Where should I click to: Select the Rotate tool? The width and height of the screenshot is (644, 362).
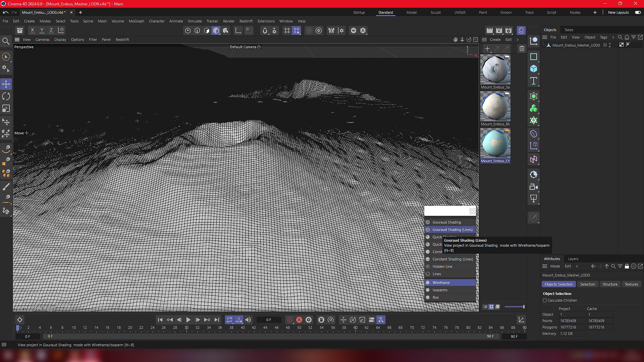coord(6,97)
